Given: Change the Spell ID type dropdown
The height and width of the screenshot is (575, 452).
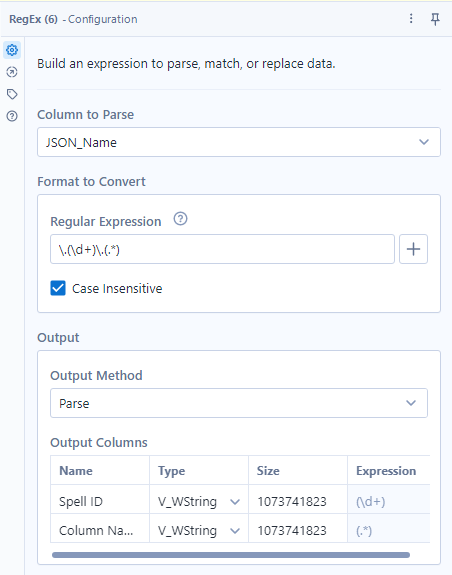Looking at the screenshot, I should [199, 501].
